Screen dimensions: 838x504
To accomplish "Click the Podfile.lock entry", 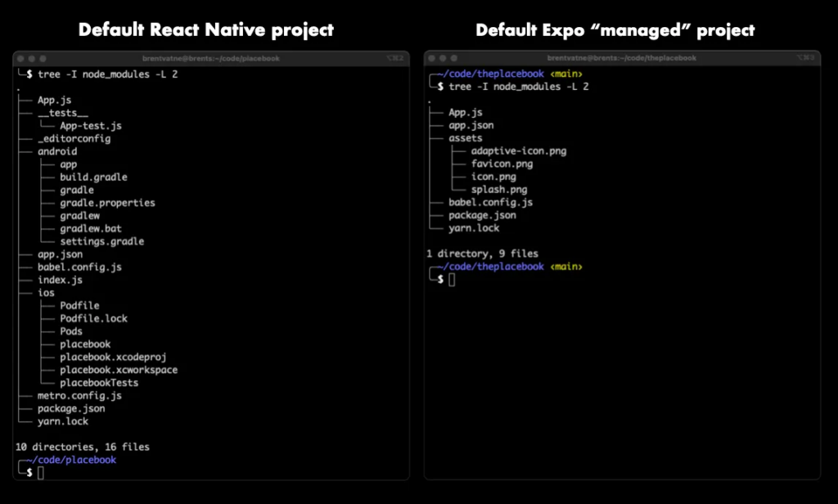I will (x=93, y=318).
